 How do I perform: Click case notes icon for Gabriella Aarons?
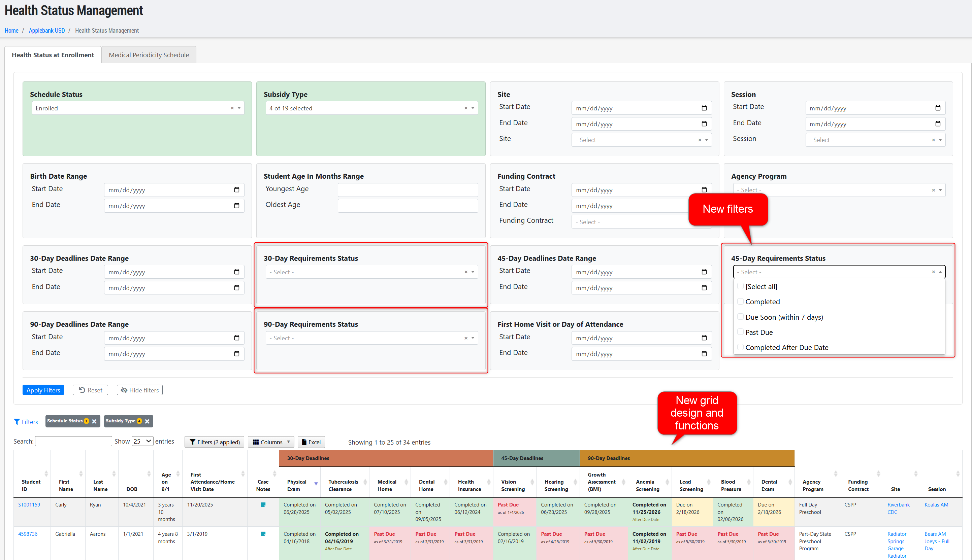263,534
